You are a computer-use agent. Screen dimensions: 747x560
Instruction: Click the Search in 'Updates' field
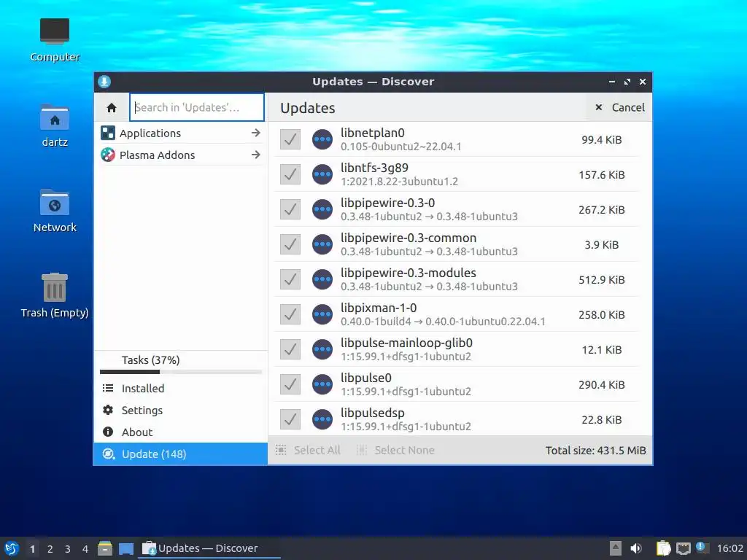(197, 107)
